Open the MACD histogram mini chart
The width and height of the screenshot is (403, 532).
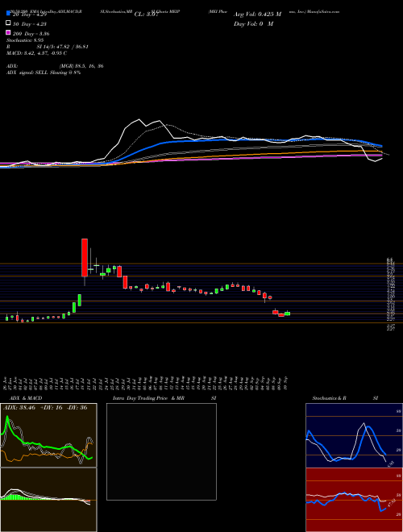coord(48,500)
